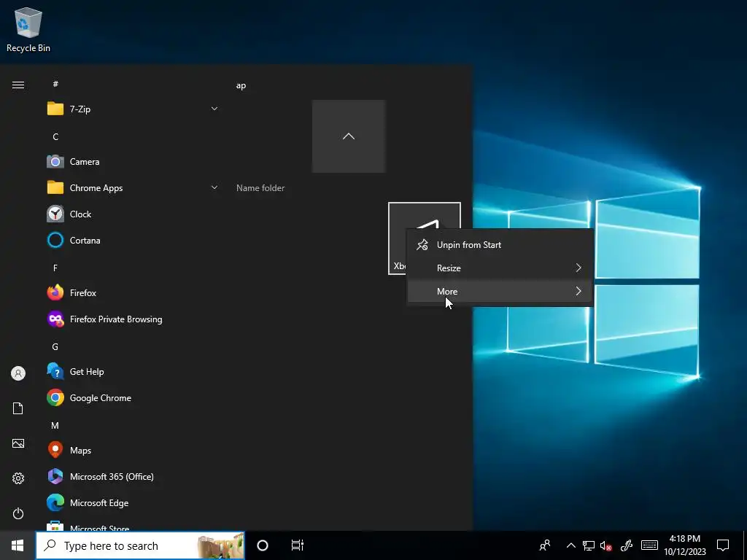The width and height of the screenshot is (747, 560).
Task: Select Unpin from Start
Action: (500, 245)
